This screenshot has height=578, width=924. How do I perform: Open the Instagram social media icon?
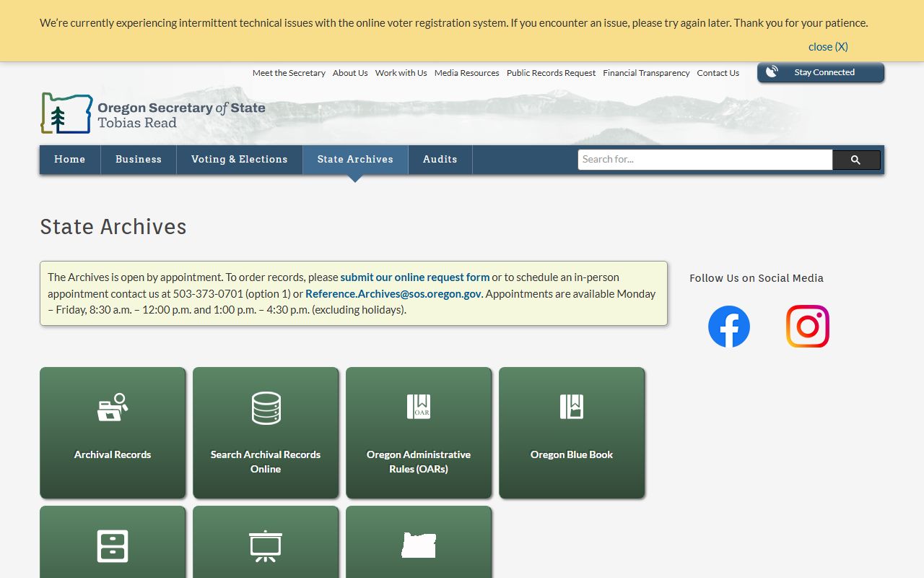point(807,327)
